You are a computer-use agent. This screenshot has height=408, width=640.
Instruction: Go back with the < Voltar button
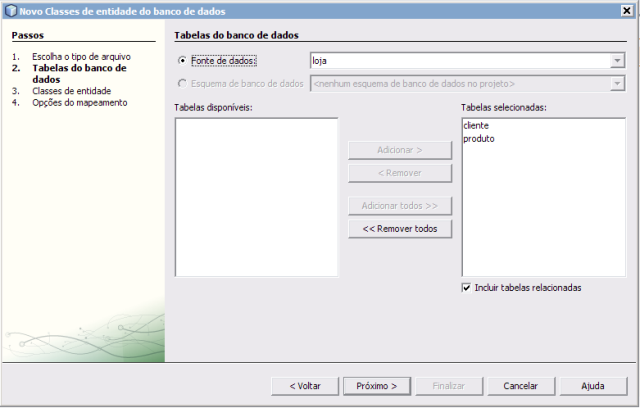(x=304, y=385)
